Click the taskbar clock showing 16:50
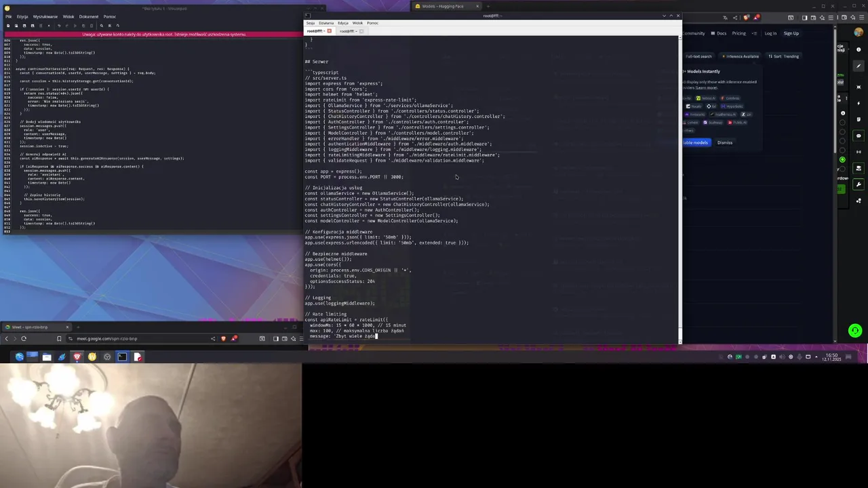 point(832,357)
